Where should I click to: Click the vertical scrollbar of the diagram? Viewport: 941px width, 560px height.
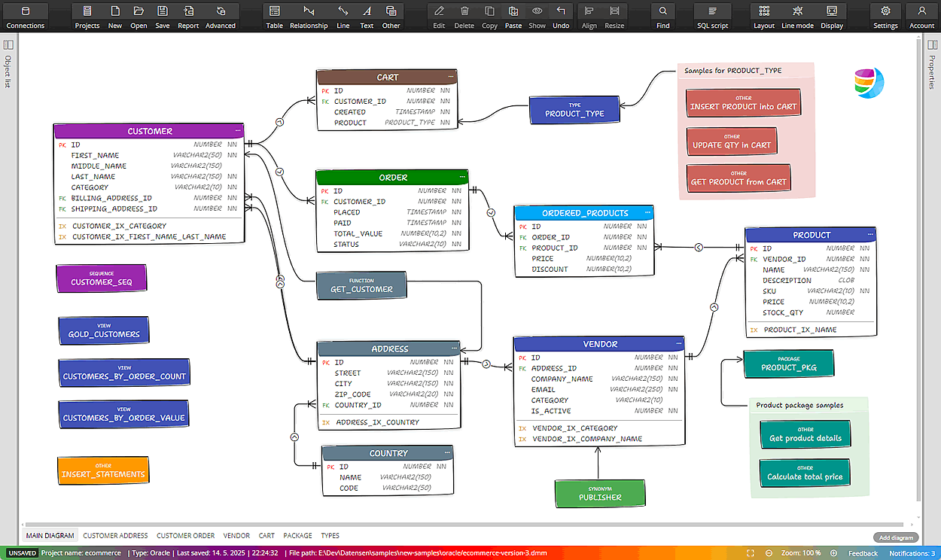coord(919,271)
